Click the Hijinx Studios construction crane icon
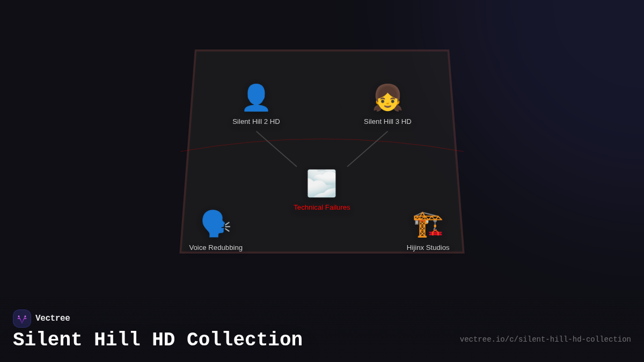The height and width of the screenshot is (362, 644). pos(428,224)
